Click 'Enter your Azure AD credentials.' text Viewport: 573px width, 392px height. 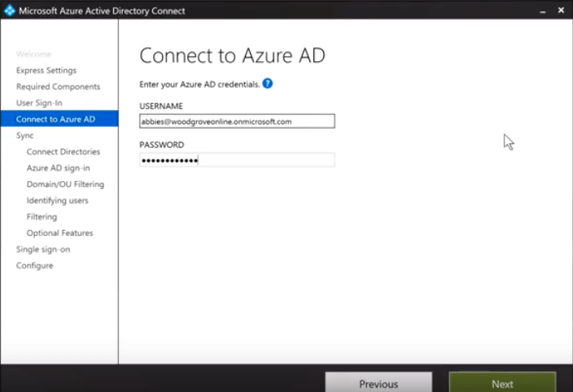(199, 85)
